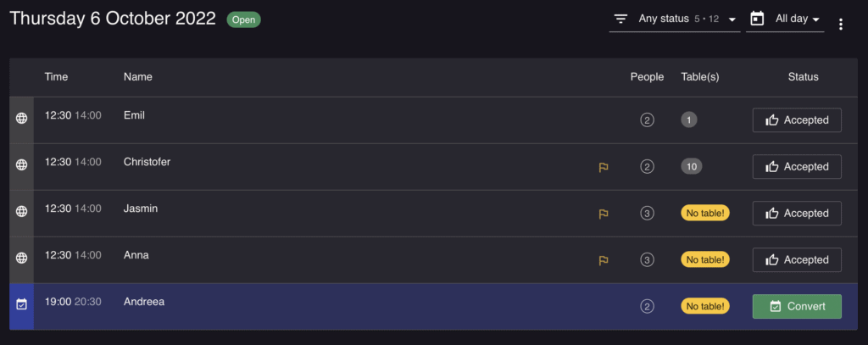Sort by the Name column header
This screenshot has height=345, width=868.
click(x=138, y=77)
